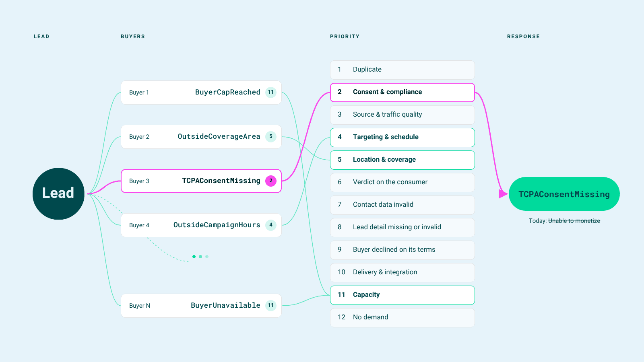Viewport: 644px width, 362px height.
Task: Click the dark Lead circle
Action: 58,193
